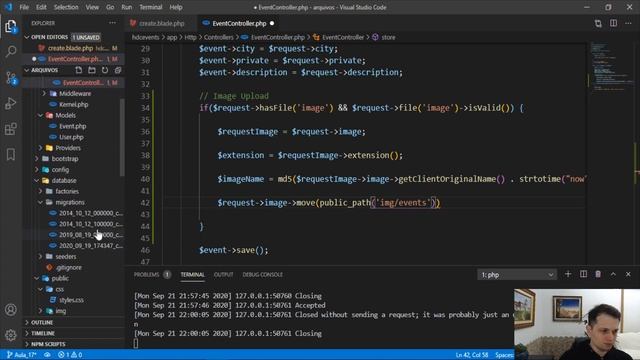The height and width of the screenshot is (360, 640).
Task: Open the Selection menu
Action: point(66,7)
